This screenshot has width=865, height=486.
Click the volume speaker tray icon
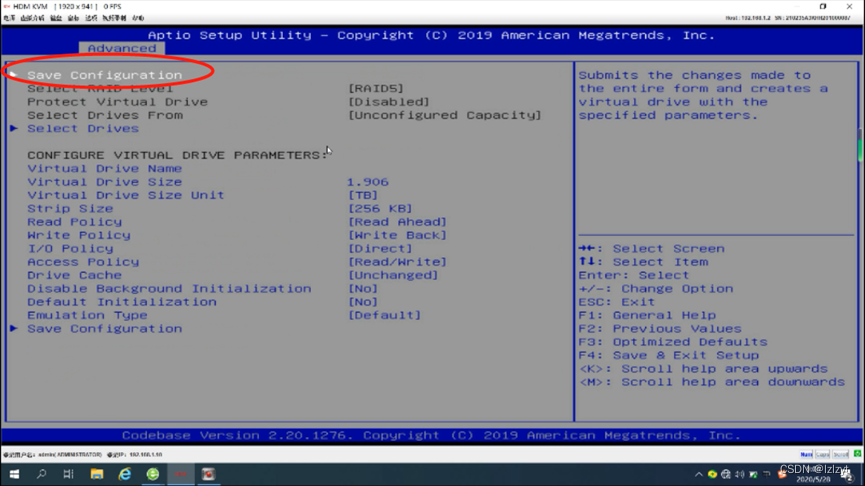[x=740, y=474]
